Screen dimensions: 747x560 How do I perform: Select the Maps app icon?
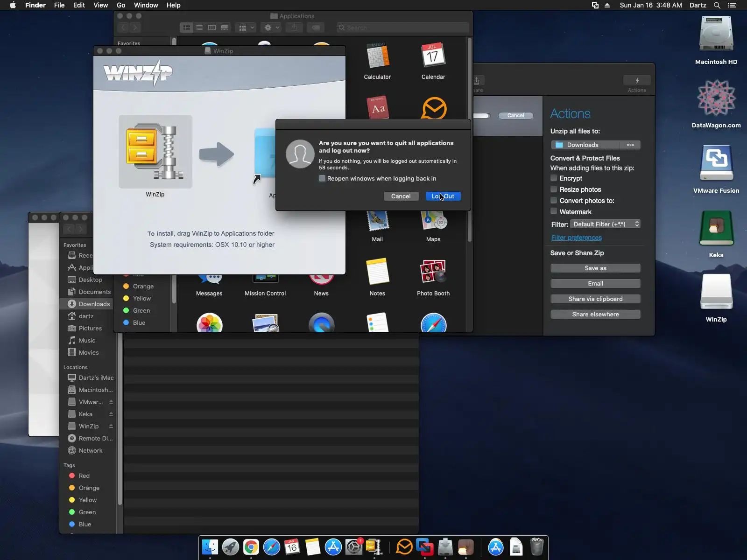tap(433, 221)
